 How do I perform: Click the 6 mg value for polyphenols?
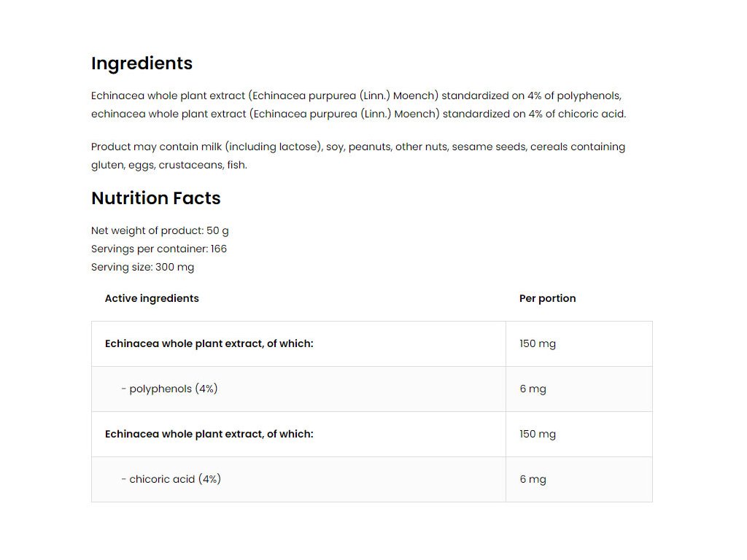533,389
